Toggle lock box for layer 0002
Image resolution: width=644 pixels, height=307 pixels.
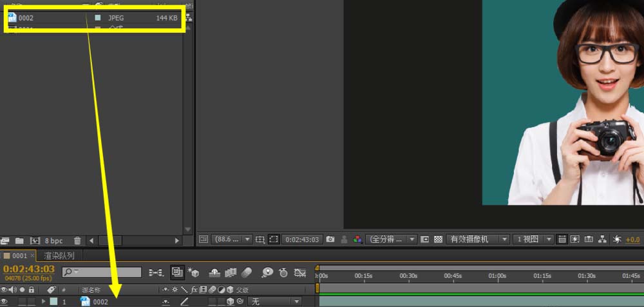point(31,302)
